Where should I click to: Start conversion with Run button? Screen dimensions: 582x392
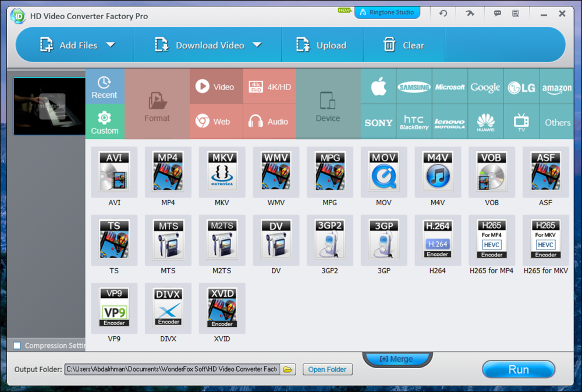pos(519,369)
